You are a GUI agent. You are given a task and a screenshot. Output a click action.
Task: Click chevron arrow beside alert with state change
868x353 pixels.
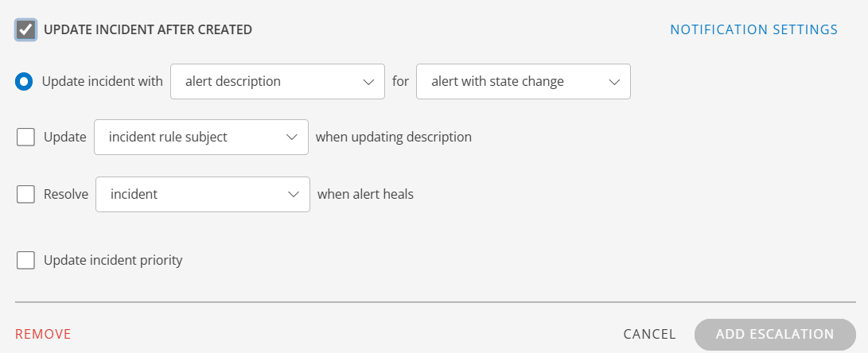[x=614, y=81]
